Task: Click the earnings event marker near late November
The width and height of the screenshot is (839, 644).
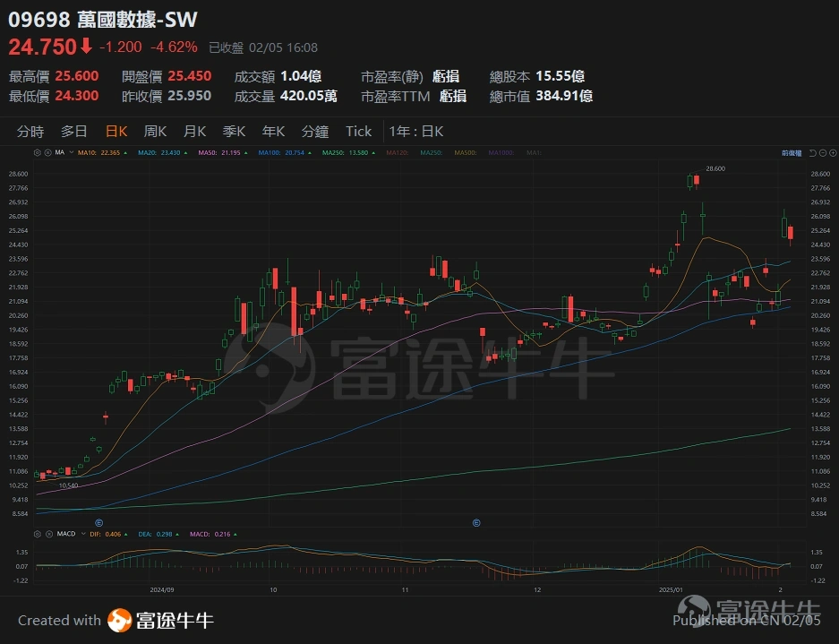Action: tap(476, 522)
